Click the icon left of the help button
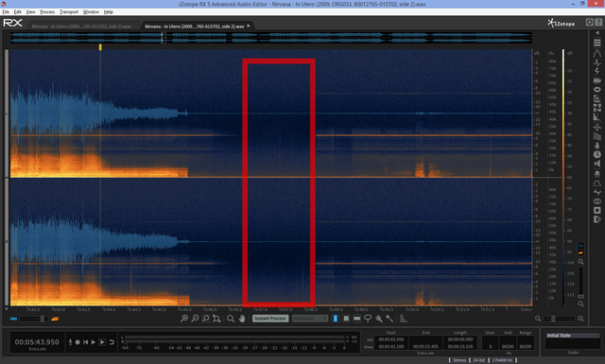The height and width of the screenshot is (364, 605). coord(590,23)
